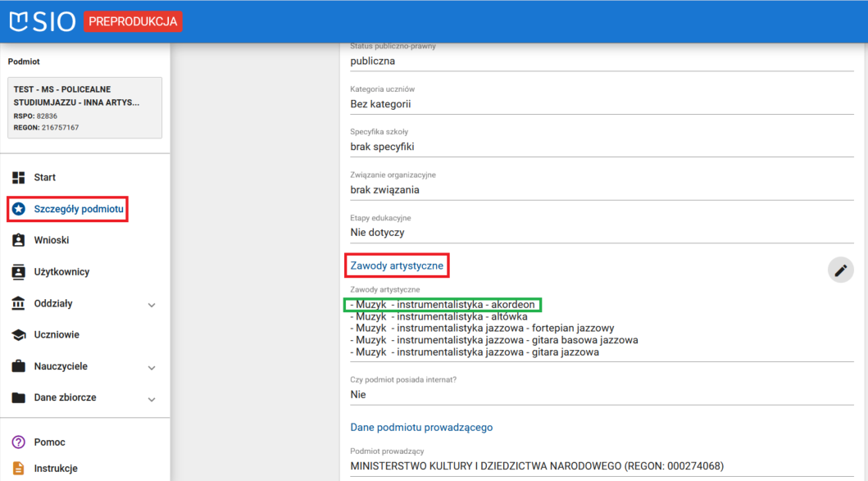Click the SIO book logo icon
Image resolution: width=868 pixels, height=481 pixels.
click(x=18, y=21)
